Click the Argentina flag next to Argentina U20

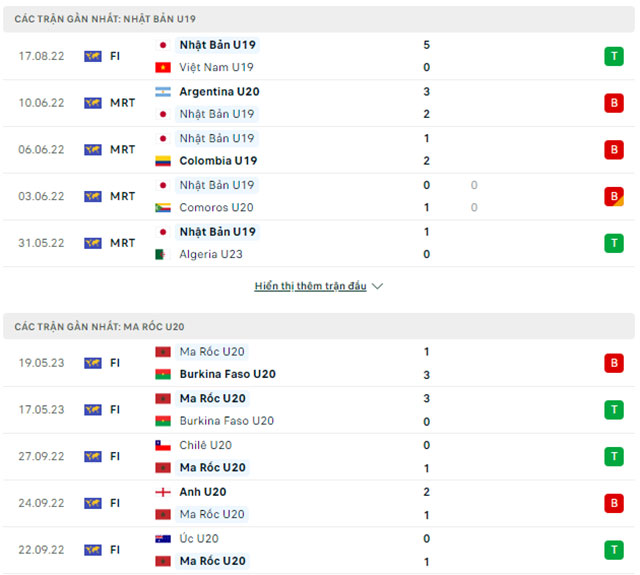[x=162, y=92]
